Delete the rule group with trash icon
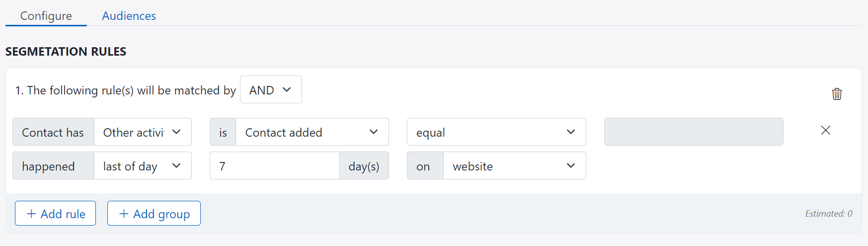This screenshot has height=246, width=868. pyautogui.click(x=837, y=94)
